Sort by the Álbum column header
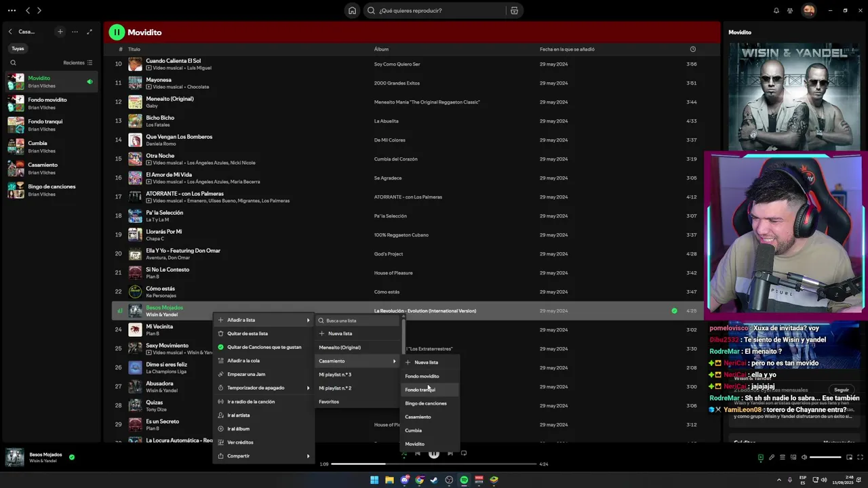 point(381,49)
